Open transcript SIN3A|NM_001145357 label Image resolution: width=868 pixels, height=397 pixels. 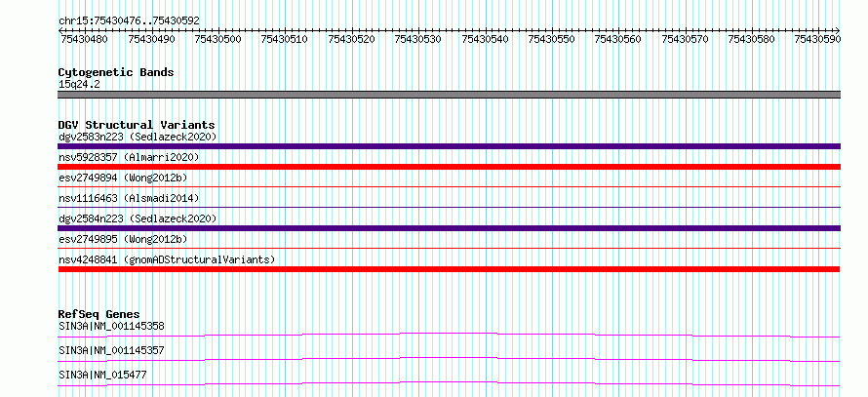point(111,350)
